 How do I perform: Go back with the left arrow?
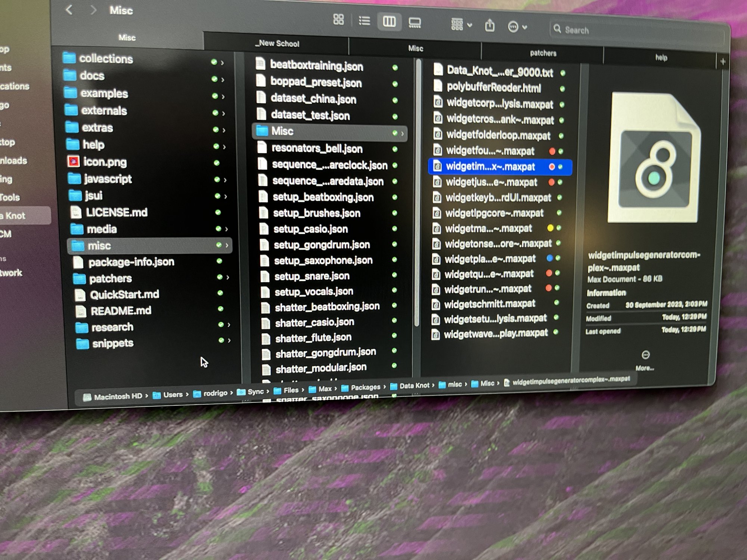pyautogui.click(x=69, y=9)
